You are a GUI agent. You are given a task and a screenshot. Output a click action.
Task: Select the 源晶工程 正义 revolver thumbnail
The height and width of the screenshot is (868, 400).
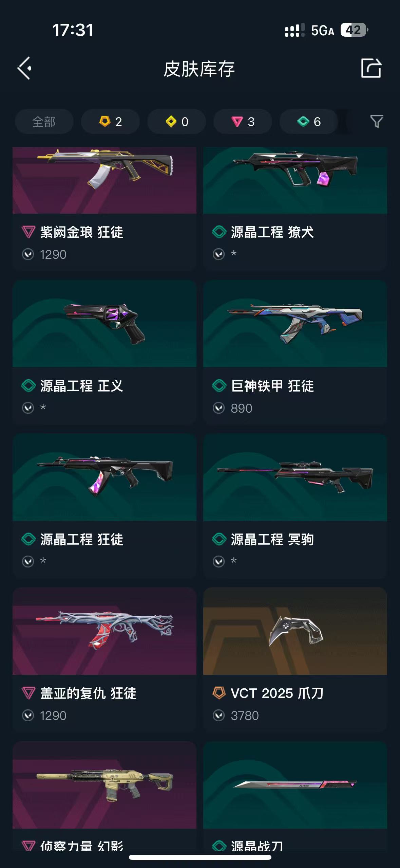[x=104, y=324]
